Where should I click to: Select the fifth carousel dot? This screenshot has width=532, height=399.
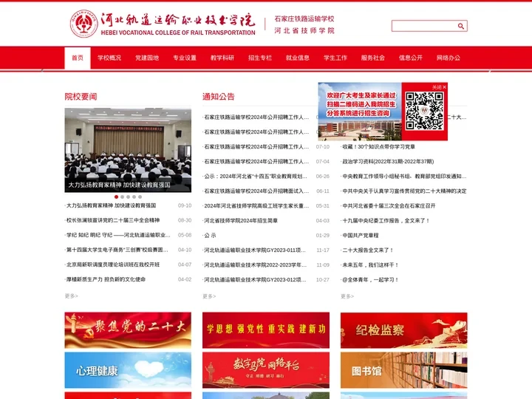point(140,197)
